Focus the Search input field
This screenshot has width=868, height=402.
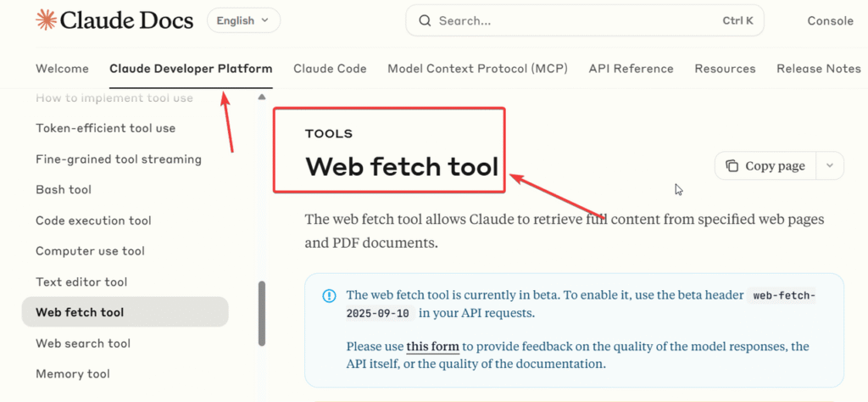click(576, 20)
